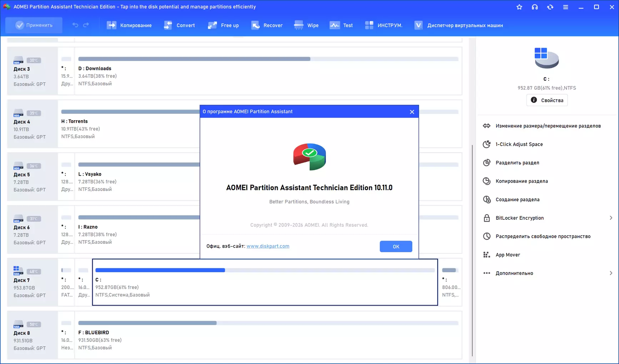
Task: Expand Дополнительно chevron arrow
Action: (611, 273)
